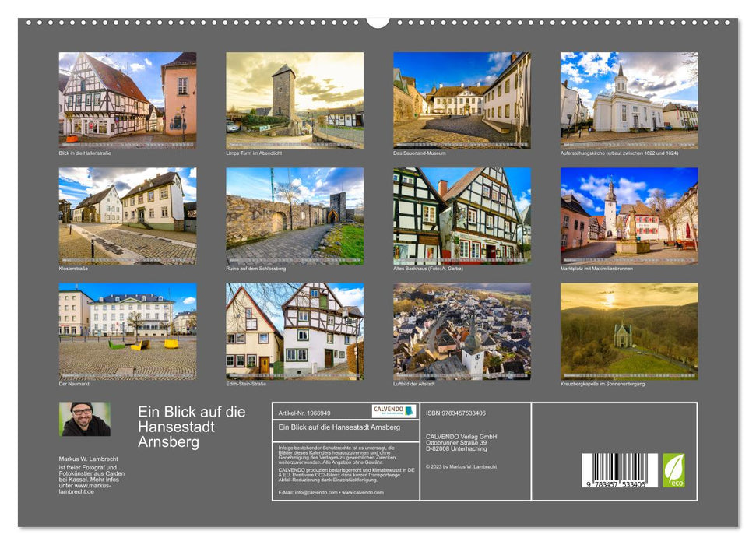Viewport: 756px width, 545px height.
Task: Select the Marktplatz mit Maximilianbrunnen photo
Action: [x=629, y=216]
